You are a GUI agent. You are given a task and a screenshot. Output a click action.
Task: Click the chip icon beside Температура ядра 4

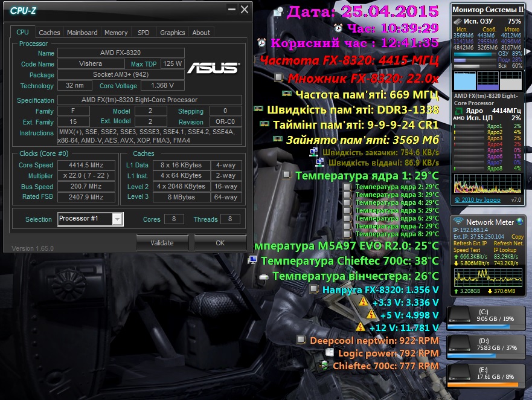coord(347,202)
